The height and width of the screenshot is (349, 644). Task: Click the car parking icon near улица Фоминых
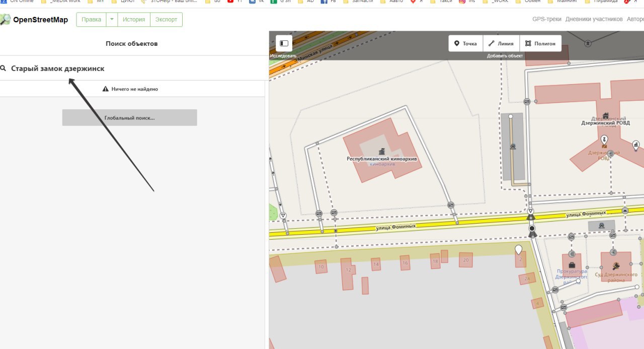(601, 225)
